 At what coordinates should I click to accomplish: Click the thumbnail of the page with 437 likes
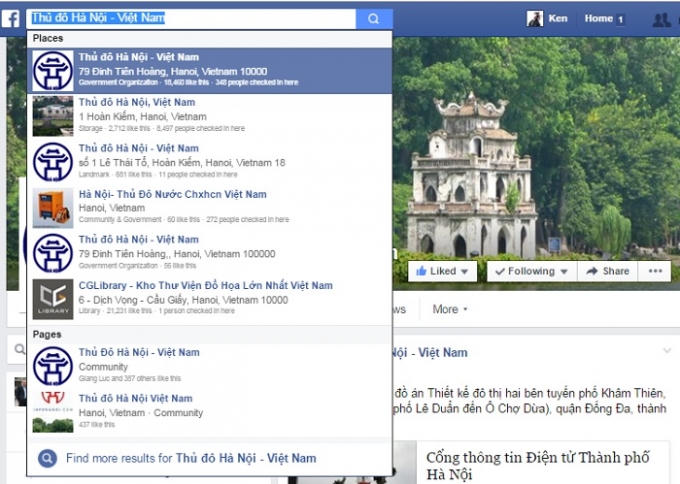click(x=53, y=412)
